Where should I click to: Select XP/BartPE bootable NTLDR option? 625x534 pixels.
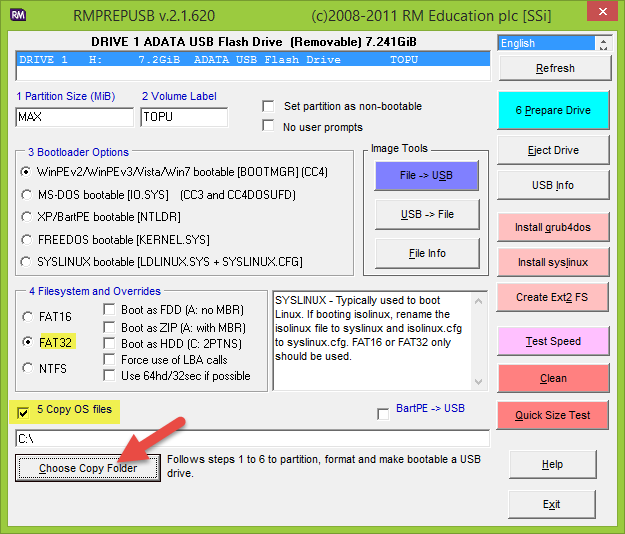(26, 217)
